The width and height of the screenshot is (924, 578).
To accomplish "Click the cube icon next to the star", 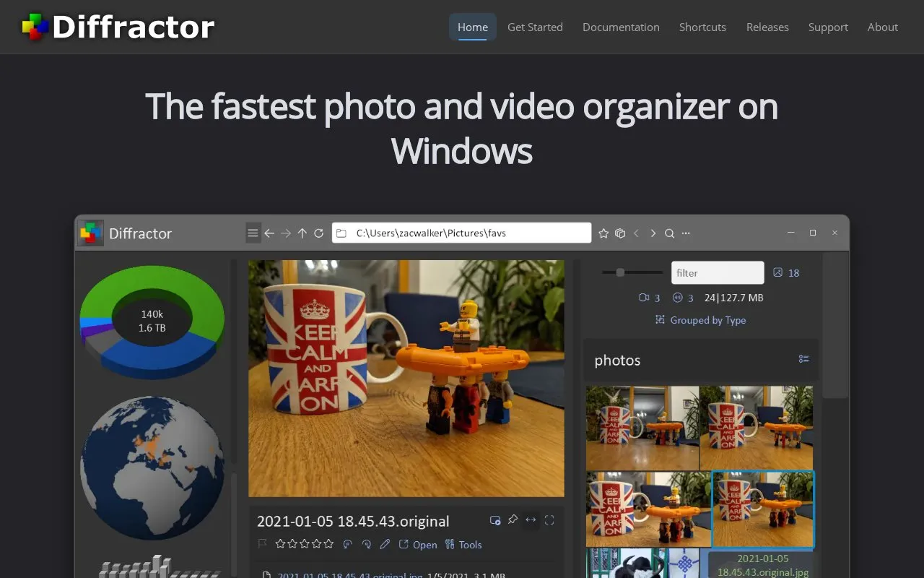I will click(x=620, y=233).
